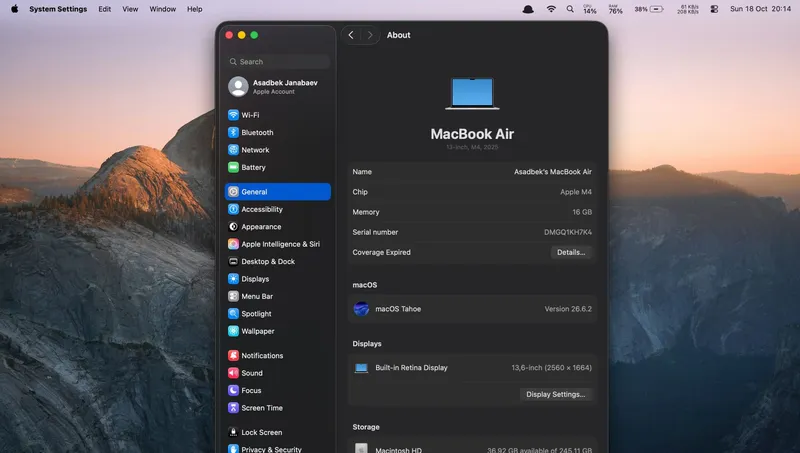800x453 pixels.
Task: Click the Wi-Fi menu bar icon
Action: 551,9
